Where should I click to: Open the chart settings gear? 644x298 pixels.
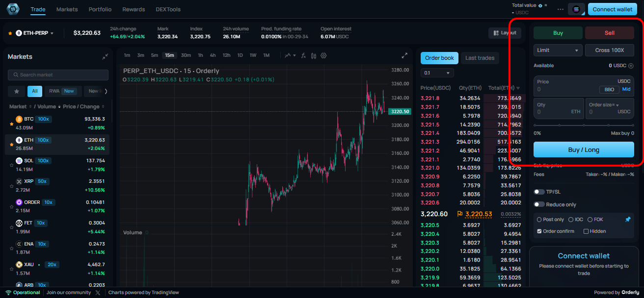pyautogui.click(x=323, y=55)
